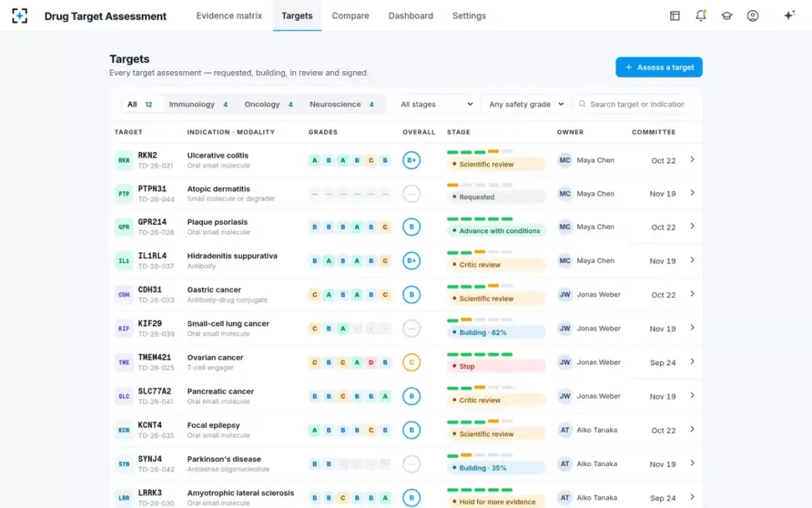Click the Pancreatic cancer indication text
This screenshot has width=812, height=508.
tap(221, 391)
